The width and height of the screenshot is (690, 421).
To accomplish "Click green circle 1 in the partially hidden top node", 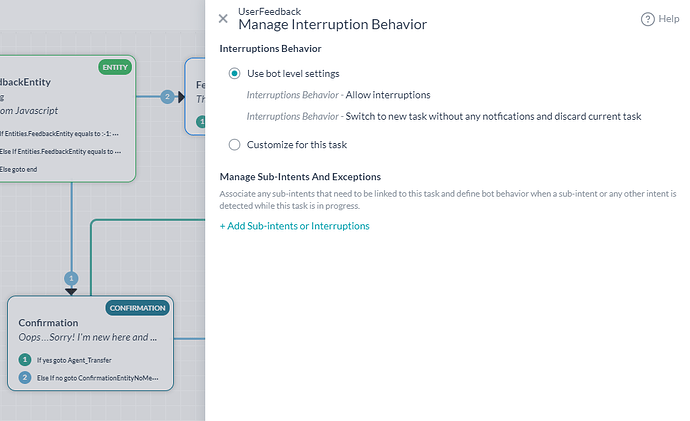I will [200, 122].
